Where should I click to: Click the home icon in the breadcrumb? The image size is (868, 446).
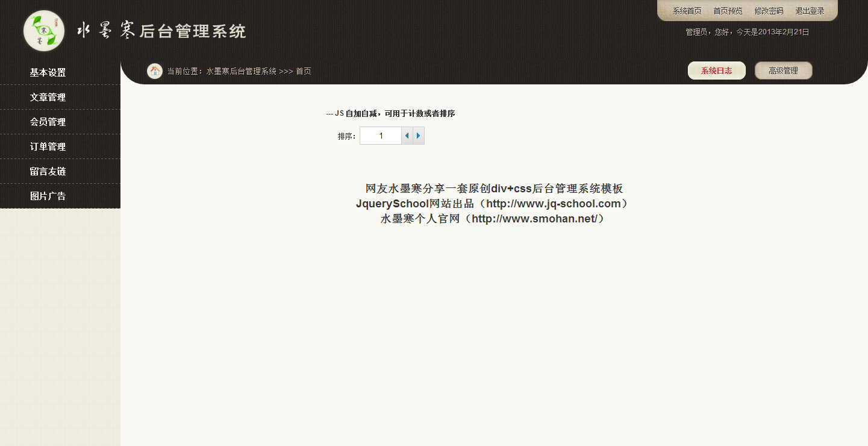[155, 71]
